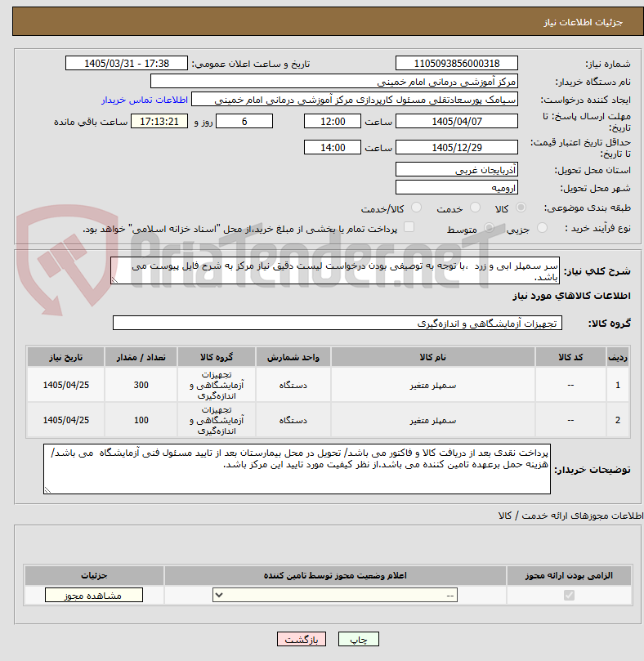Click the price validity date 1405/12/29

457,148
